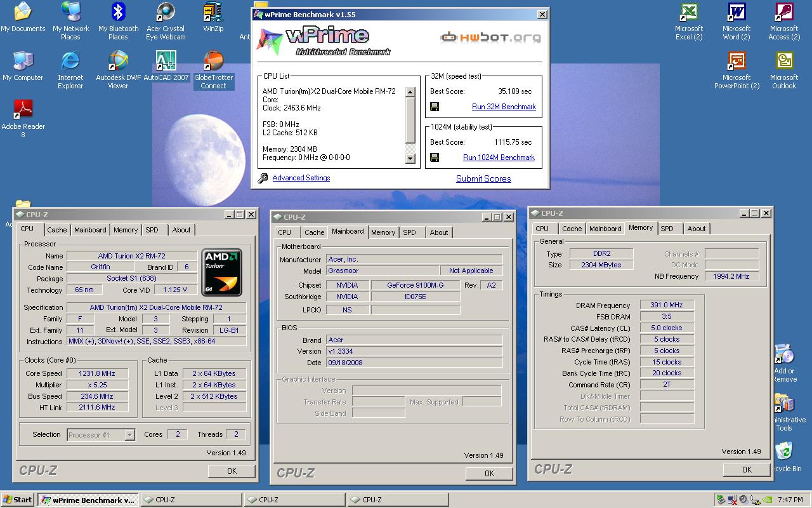Select Cache tab in Memory window
Image resolution: width=812 pixels, height=508 pixels.
572,229
